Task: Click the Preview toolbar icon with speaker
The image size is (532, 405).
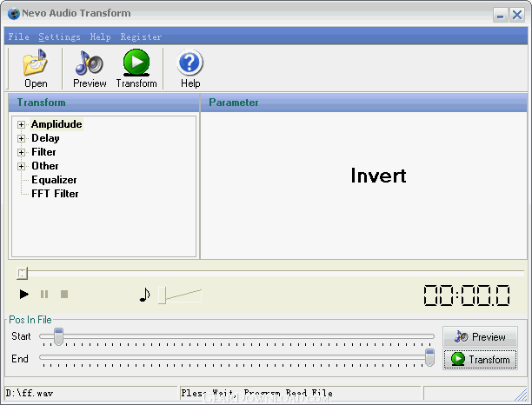Action: click(x=90, y=68)
